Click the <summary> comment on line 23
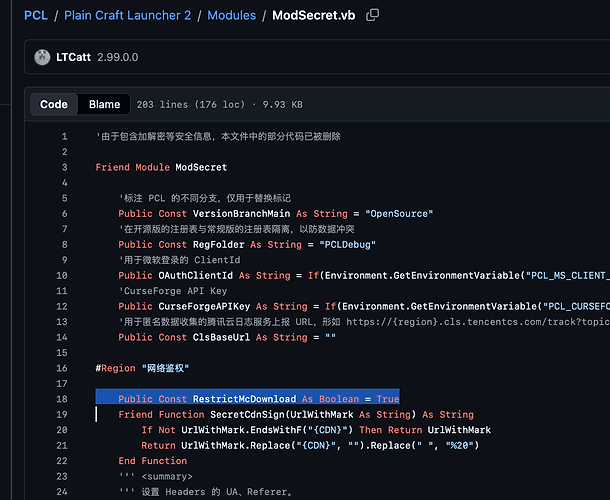610x500 pixels. (167, 477)
